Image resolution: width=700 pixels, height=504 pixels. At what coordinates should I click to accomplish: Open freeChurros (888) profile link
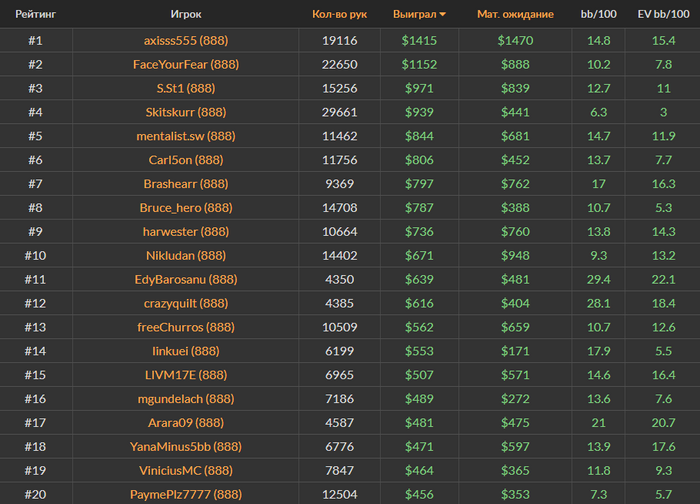[185, 327]
